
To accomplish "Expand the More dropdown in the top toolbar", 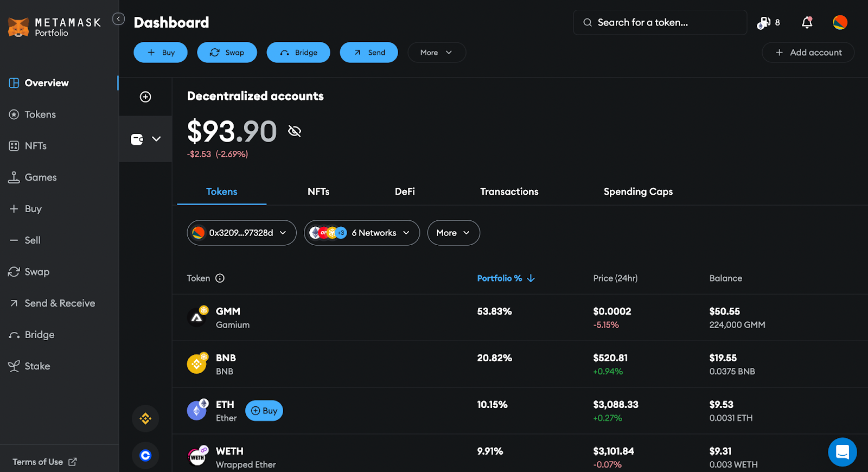I will [437, 53].
